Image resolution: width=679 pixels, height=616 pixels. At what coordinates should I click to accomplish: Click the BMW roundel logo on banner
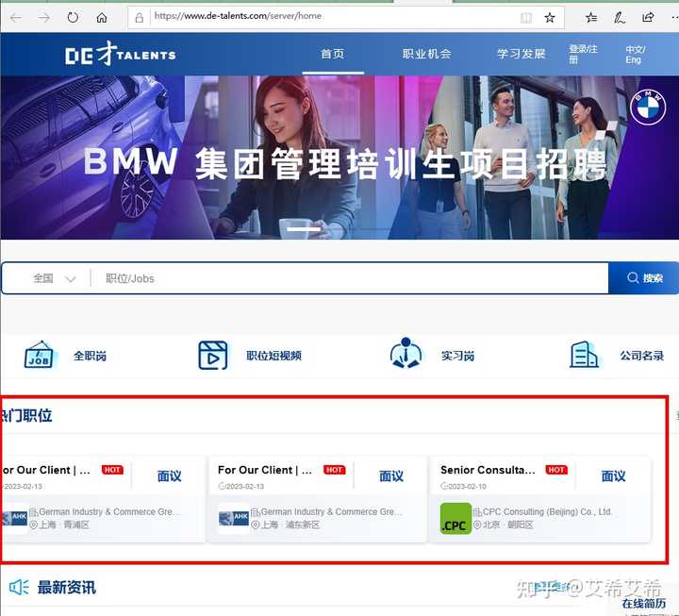click(648, 107)
